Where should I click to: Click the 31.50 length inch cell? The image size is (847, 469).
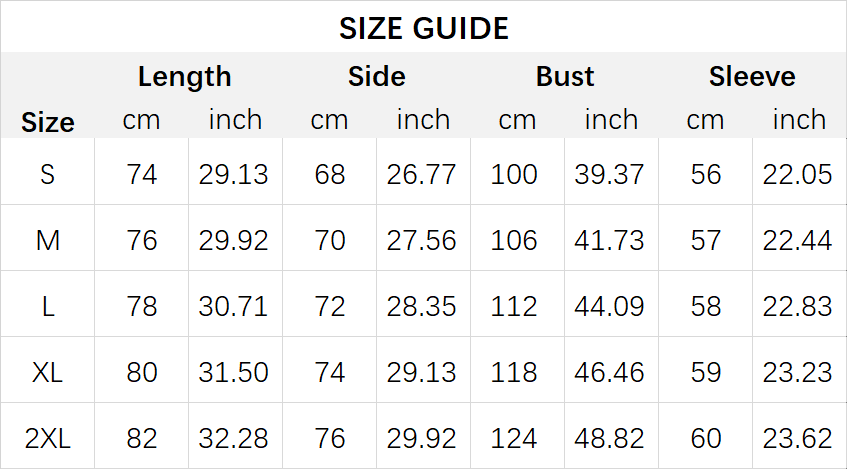tap(233, 372)
